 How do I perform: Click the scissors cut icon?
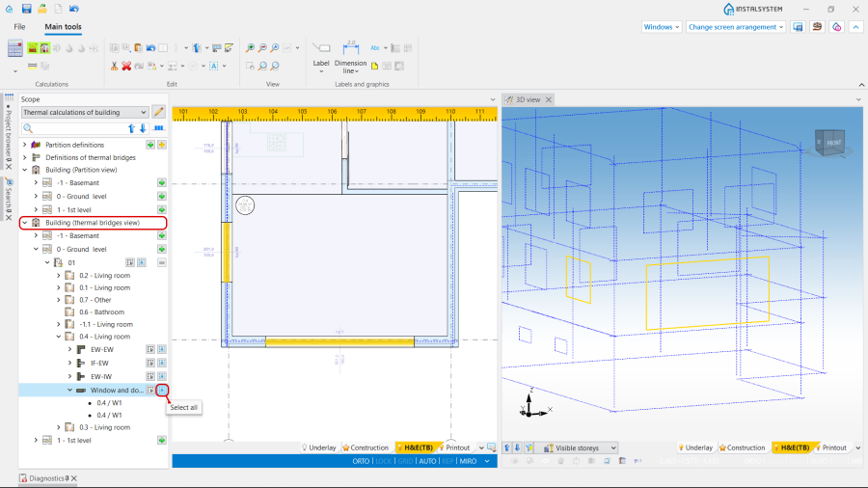(114, 66)
